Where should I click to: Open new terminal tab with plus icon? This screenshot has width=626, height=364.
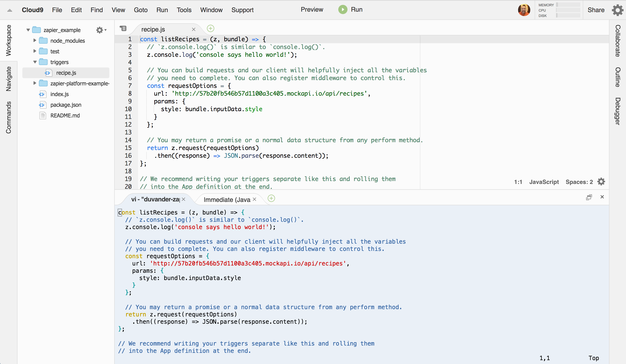(271, 199)
